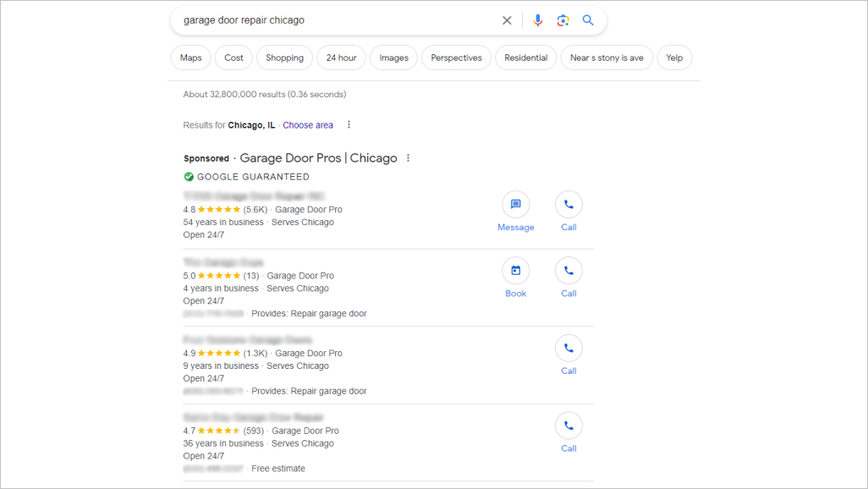This screenshot has width=868, height=489.
Task: Call the third garage door company
Action: (569, 348)
